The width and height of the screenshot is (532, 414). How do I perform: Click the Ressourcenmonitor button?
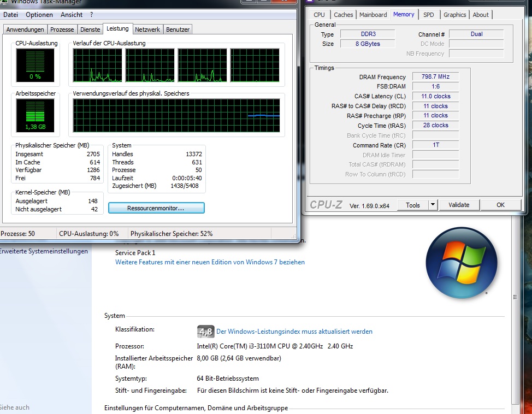[x=156, y=208]
